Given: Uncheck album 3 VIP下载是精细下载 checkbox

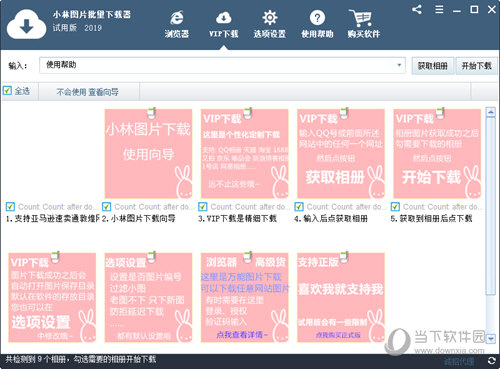Looking at the screenshot, I should point(203,207).
